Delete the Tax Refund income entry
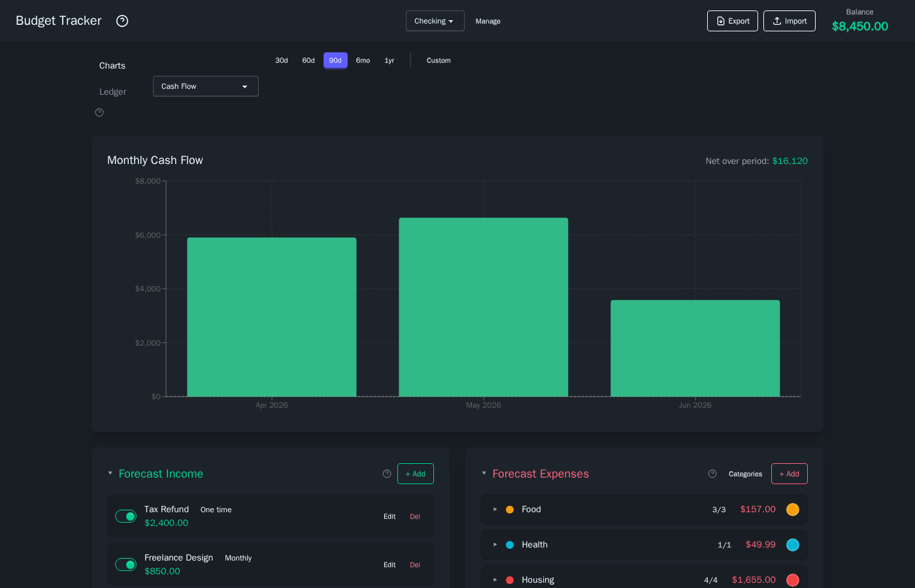Image resolution: width=915 pixels, height=588 pixels. tap(415, 517)
